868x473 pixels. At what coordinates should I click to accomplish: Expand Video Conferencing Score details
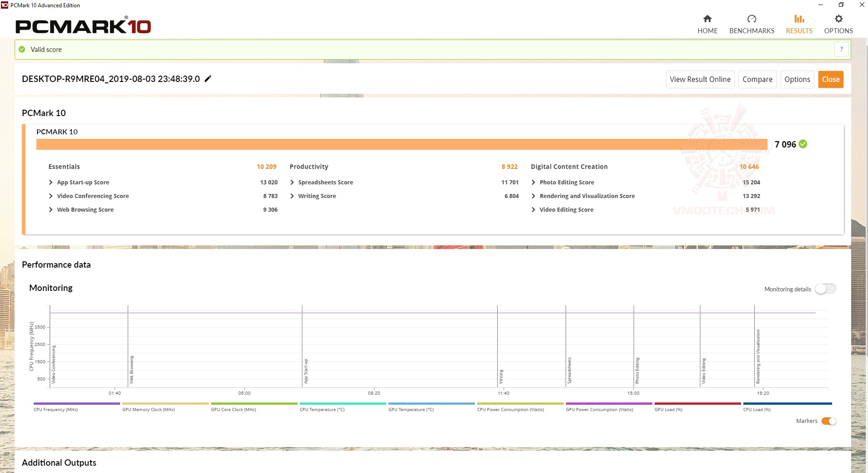(50, 196)
